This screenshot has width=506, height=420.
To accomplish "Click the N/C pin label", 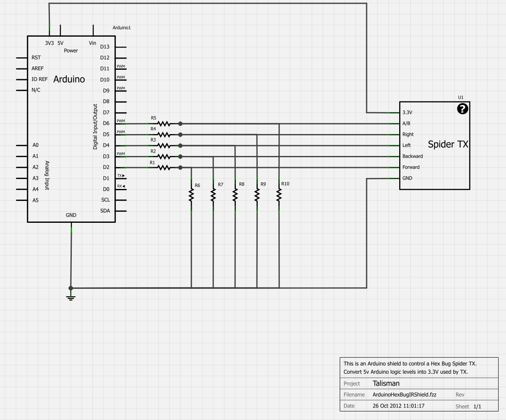I will [x=36, y=90].
